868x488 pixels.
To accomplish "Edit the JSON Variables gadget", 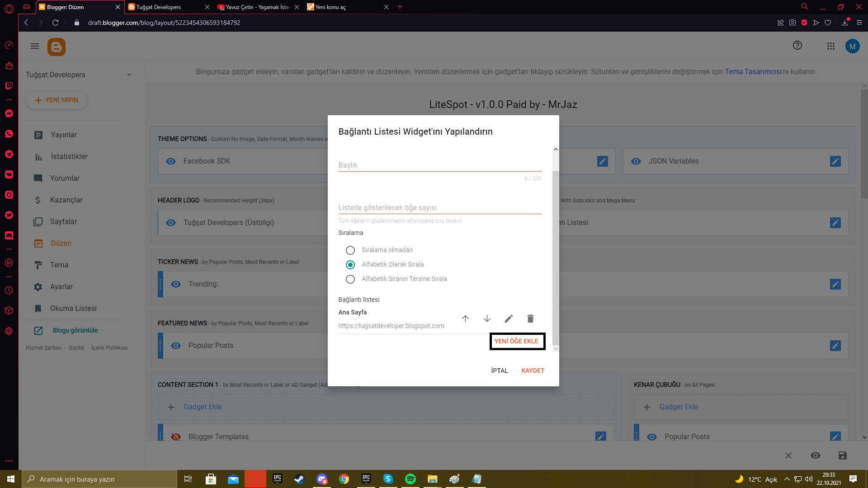I will (835, 161).
